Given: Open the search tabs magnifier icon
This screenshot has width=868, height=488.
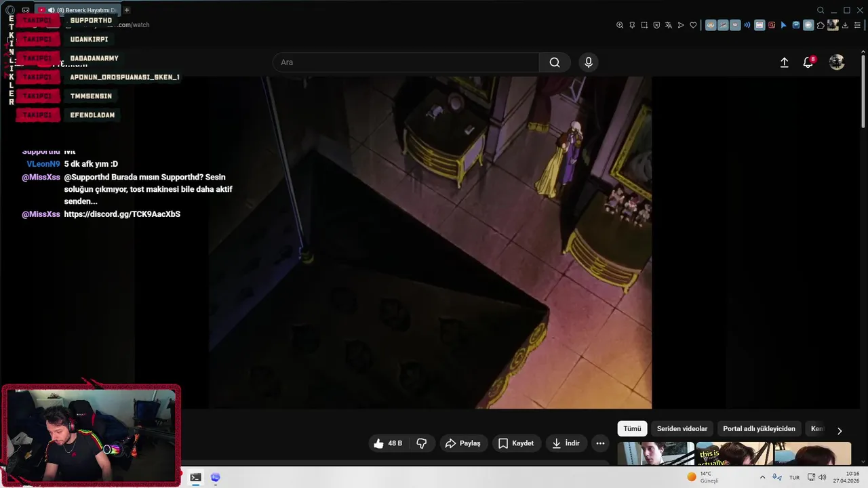Looking at the screenshot, I should click(821, 10).
